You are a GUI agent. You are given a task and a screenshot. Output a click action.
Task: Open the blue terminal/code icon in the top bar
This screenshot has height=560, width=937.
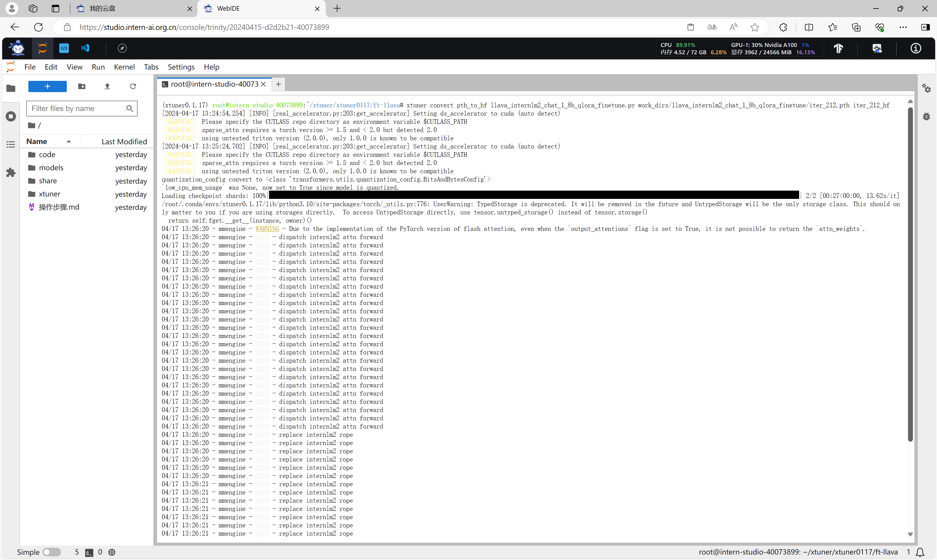pyautogui.click(x=64, y=48)
